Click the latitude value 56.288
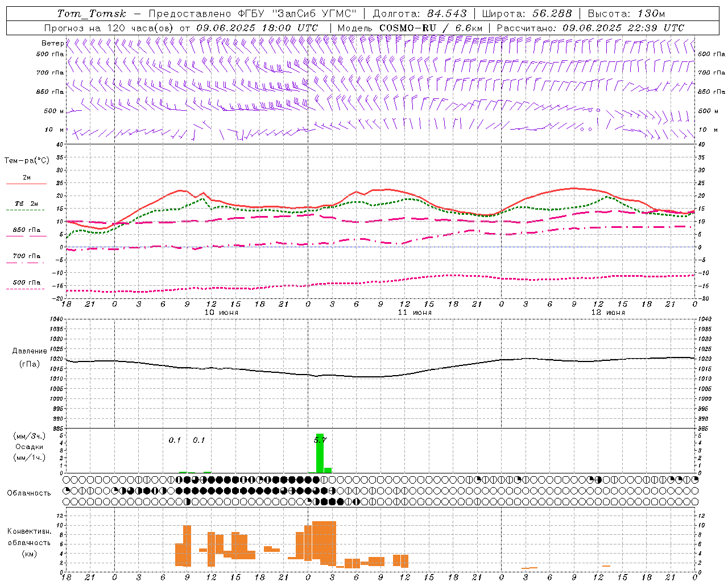This screenshot has width=728, height=582. [552, 14]
